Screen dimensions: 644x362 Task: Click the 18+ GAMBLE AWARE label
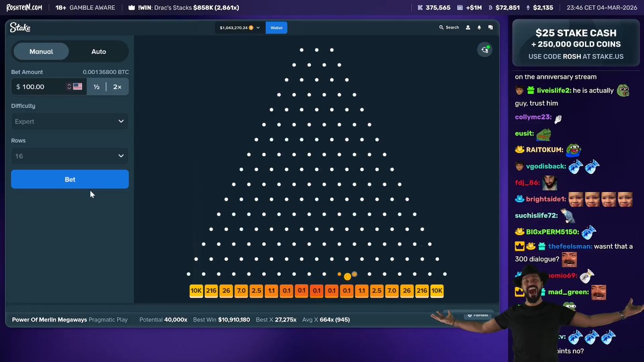point(85,8)
